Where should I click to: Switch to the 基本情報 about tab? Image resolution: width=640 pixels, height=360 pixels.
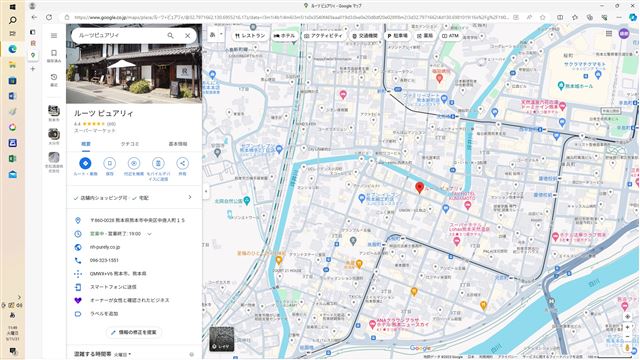click(x=178, y=144)
